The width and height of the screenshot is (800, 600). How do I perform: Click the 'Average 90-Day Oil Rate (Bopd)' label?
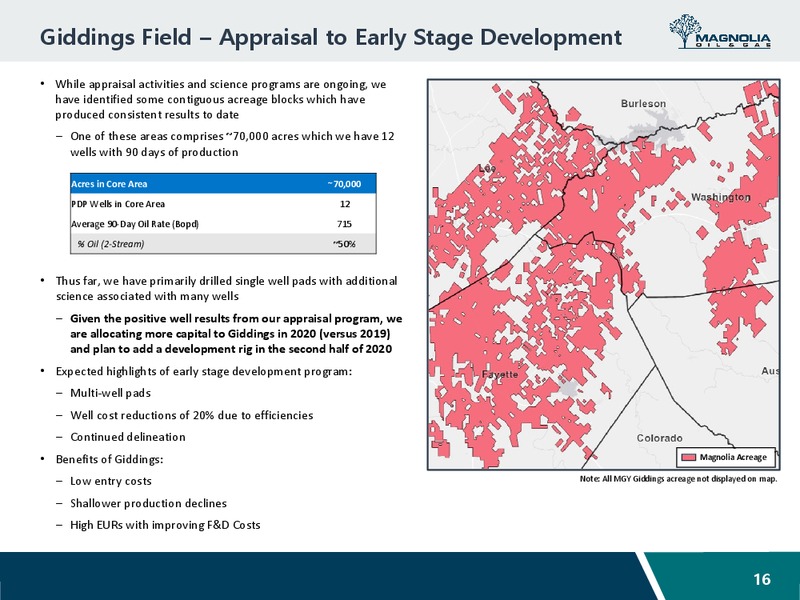coord(135,223)
